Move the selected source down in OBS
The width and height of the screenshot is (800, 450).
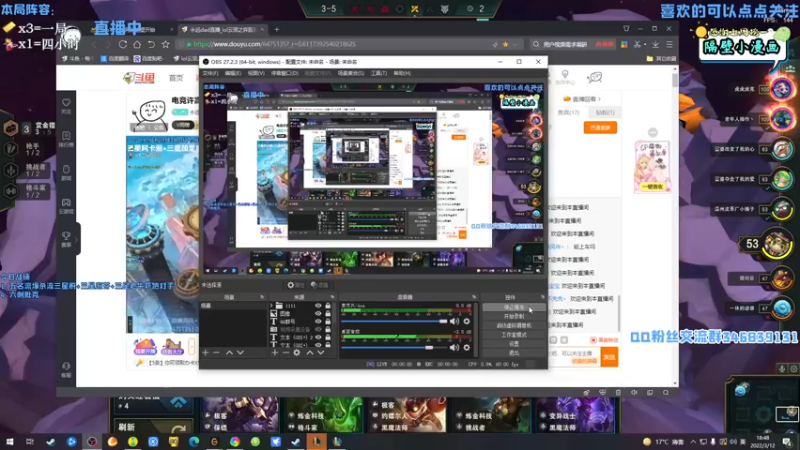[x=320, y=353]
